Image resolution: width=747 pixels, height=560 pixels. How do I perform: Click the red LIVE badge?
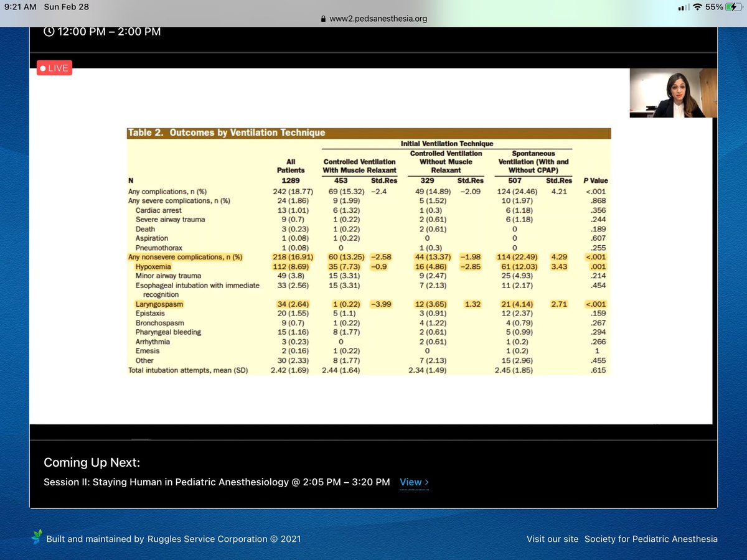click(54, 68)
